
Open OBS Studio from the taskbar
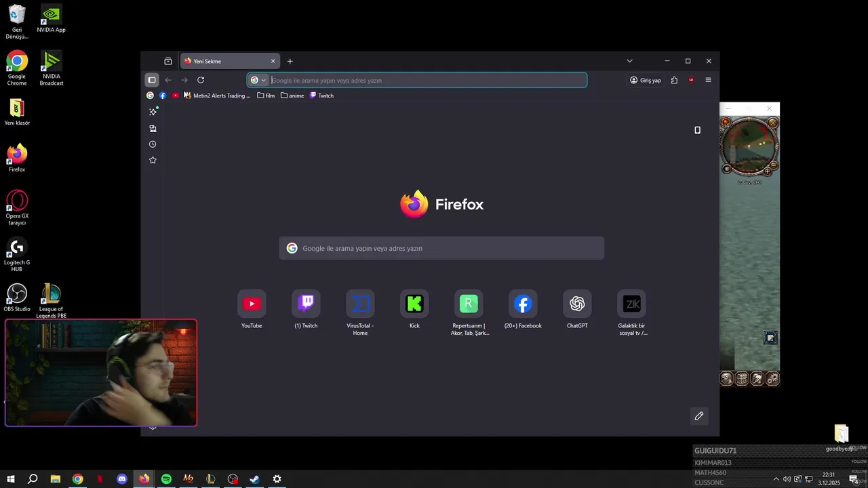233,479
